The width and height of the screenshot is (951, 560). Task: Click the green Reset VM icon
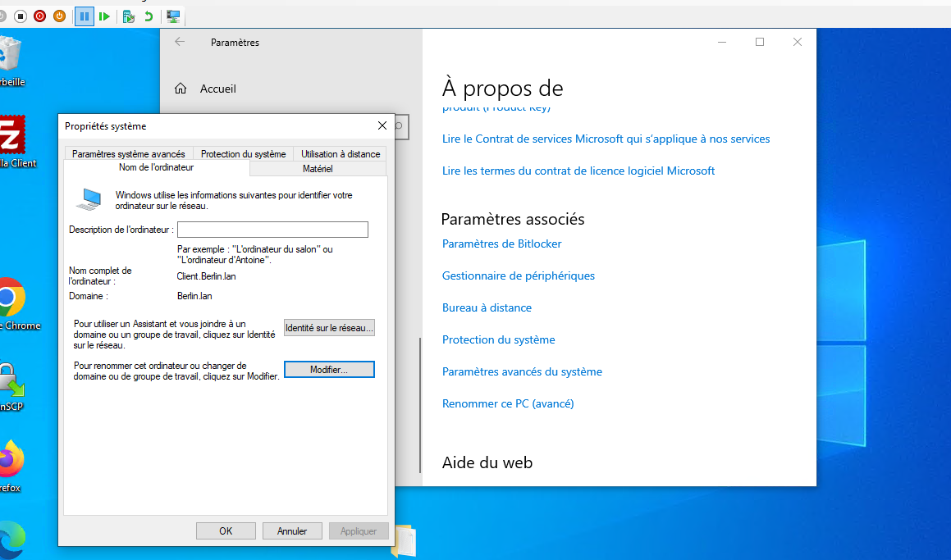point(104,16)
